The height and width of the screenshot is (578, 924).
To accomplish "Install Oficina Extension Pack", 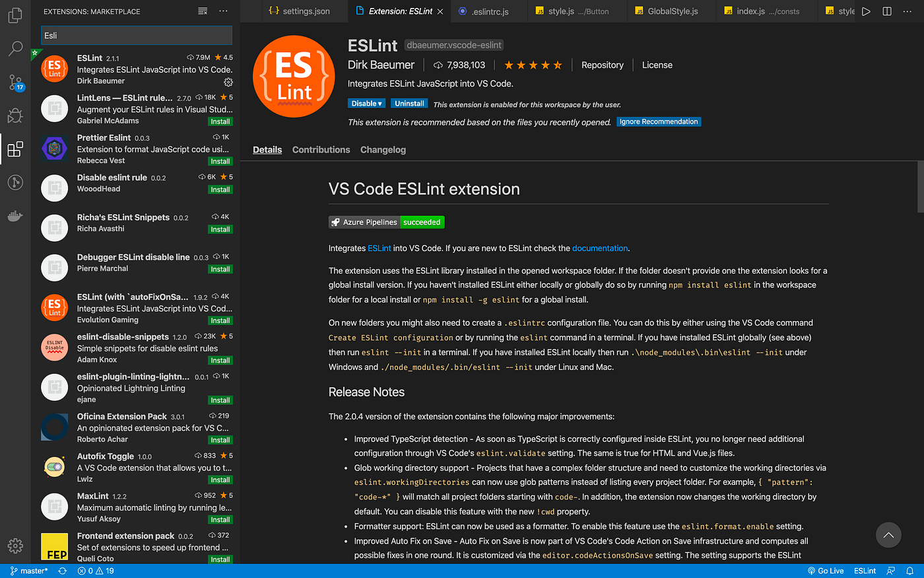I will coord(220,440).
